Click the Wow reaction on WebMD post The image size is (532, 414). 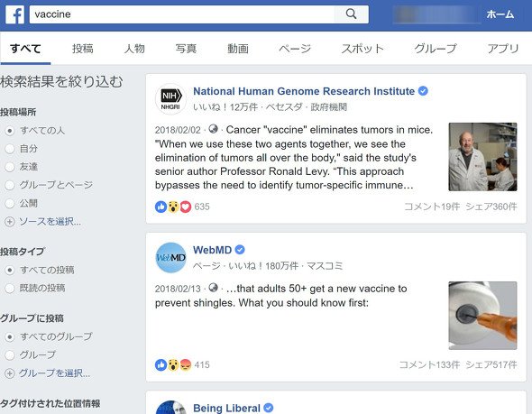[173, 365]
